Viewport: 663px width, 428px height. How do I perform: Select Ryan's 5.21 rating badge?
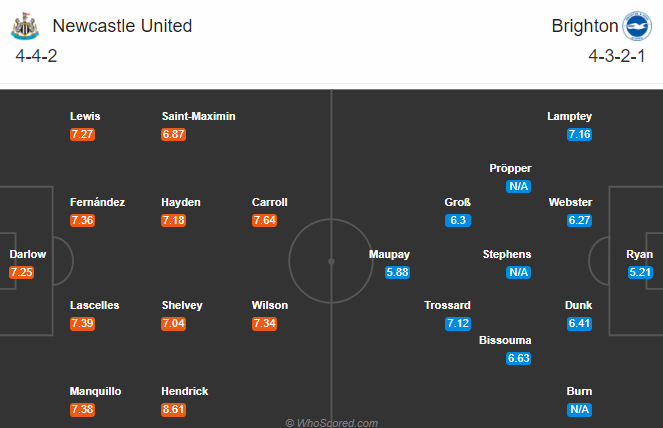pos(640,272)
